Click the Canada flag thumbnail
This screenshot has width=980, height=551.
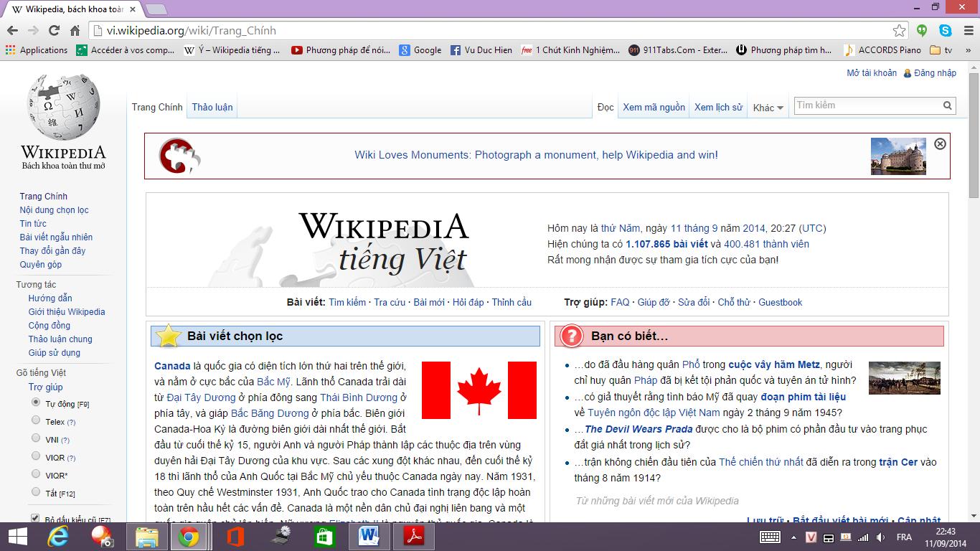coord(479,390)
